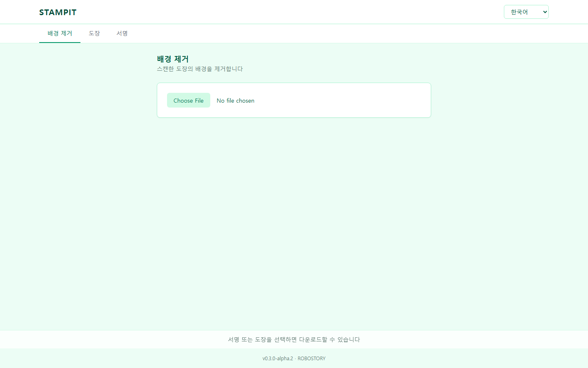The image size is (588, 368).
Task: Click the 배경 제거 page heading
Action: point(173,59)
